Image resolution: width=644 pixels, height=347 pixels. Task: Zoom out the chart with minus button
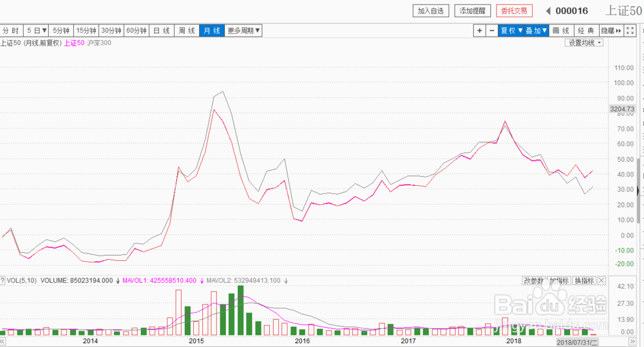491,31
